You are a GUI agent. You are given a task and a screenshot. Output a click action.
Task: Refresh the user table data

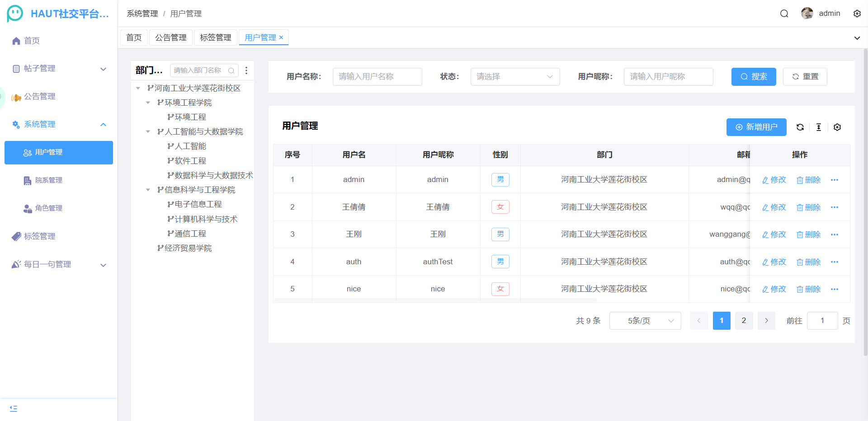800,127
